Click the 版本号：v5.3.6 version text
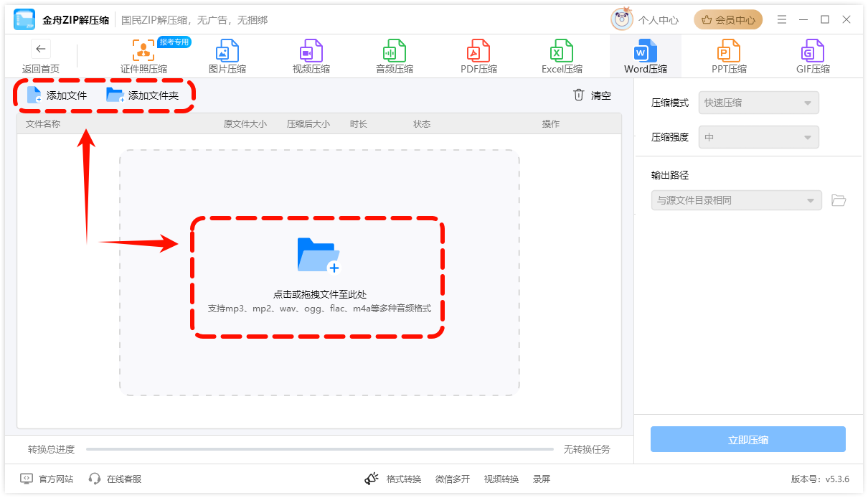Screen dimensions: 868x498 [x=820, y=479]
